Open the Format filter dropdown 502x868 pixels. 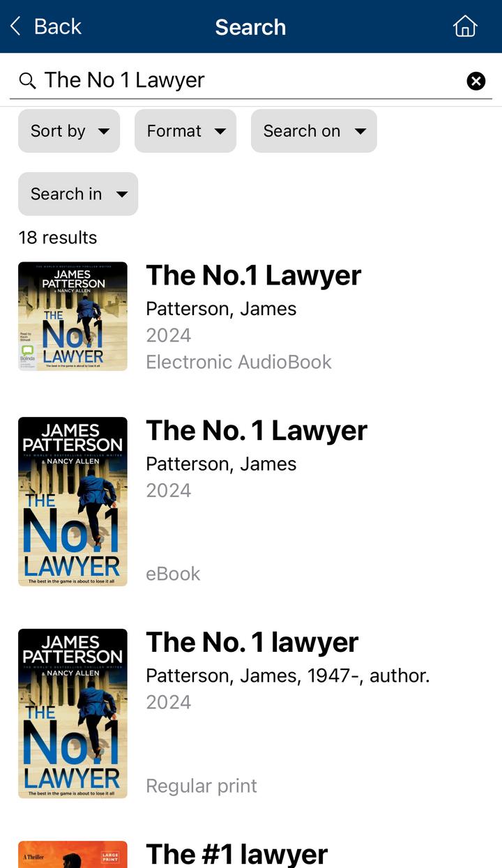coord(185,131)
